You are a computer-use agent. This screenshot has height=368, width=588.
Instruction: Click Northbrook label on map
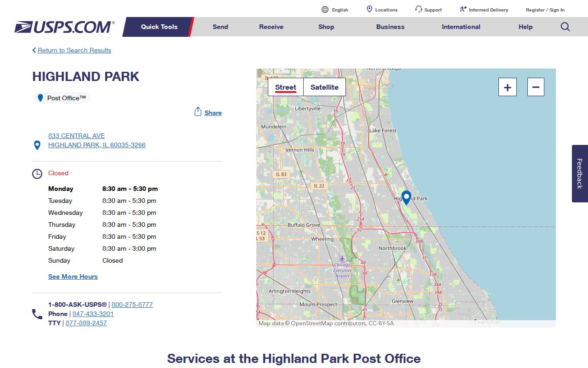click(392, 248)
